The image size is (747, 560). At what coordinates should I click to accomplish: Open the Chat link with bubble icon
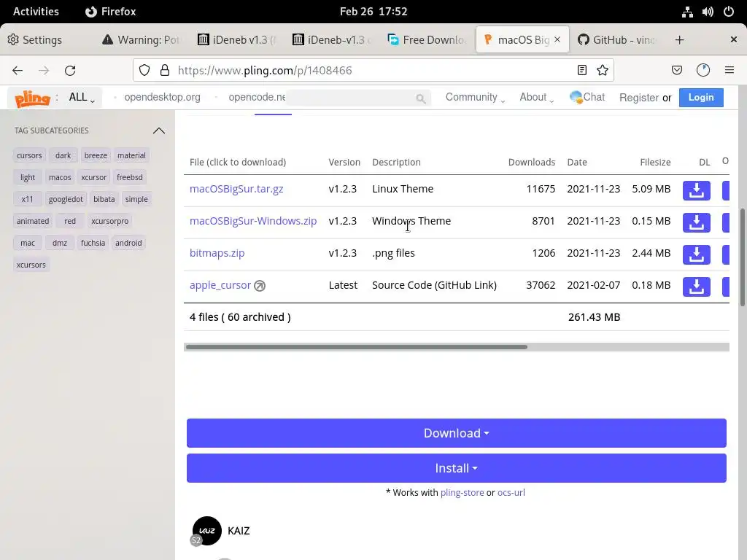coord(587,97)
